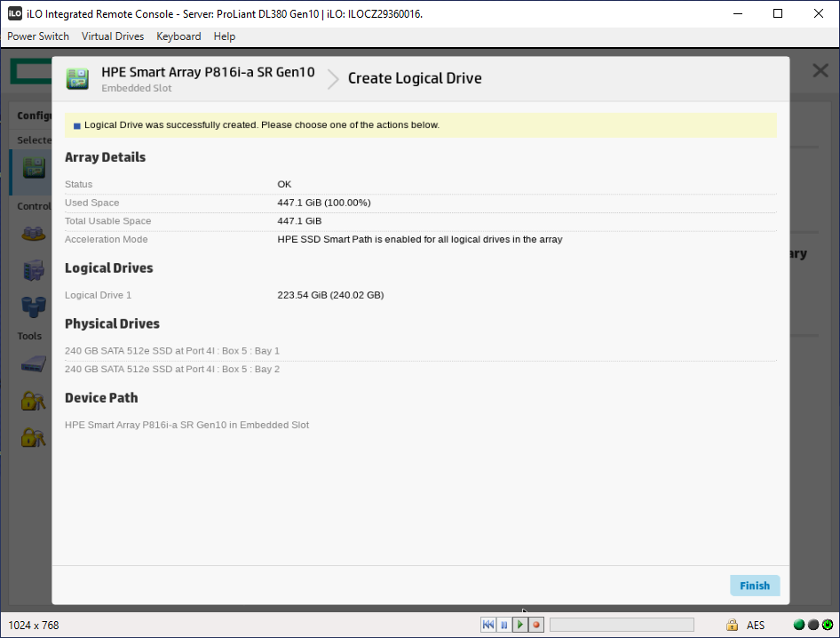
Task: Click the playback progress bar
Action: pyautogui.click(x=622, y=625)
